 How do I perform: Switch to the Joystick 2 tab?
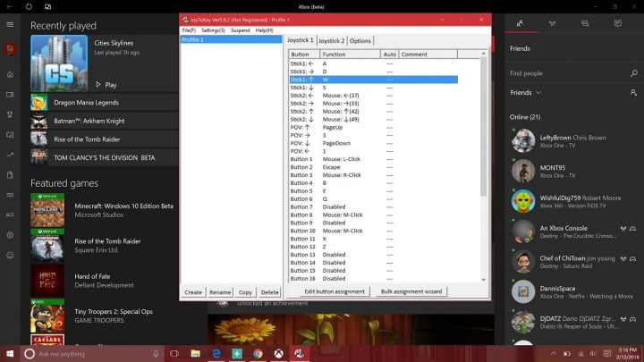pos(332,40)
